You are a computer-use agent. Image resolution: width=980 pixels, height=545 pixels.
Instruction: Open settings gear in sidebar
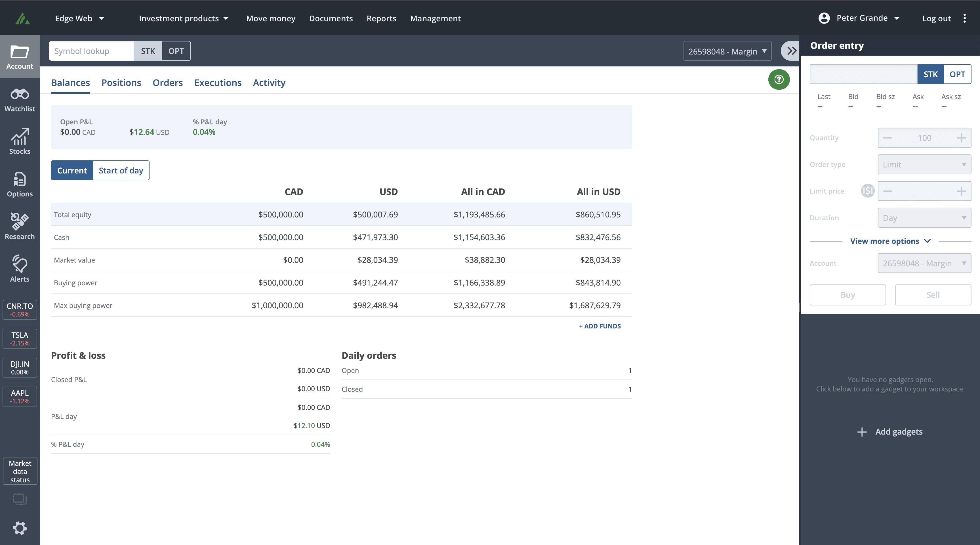19,528
